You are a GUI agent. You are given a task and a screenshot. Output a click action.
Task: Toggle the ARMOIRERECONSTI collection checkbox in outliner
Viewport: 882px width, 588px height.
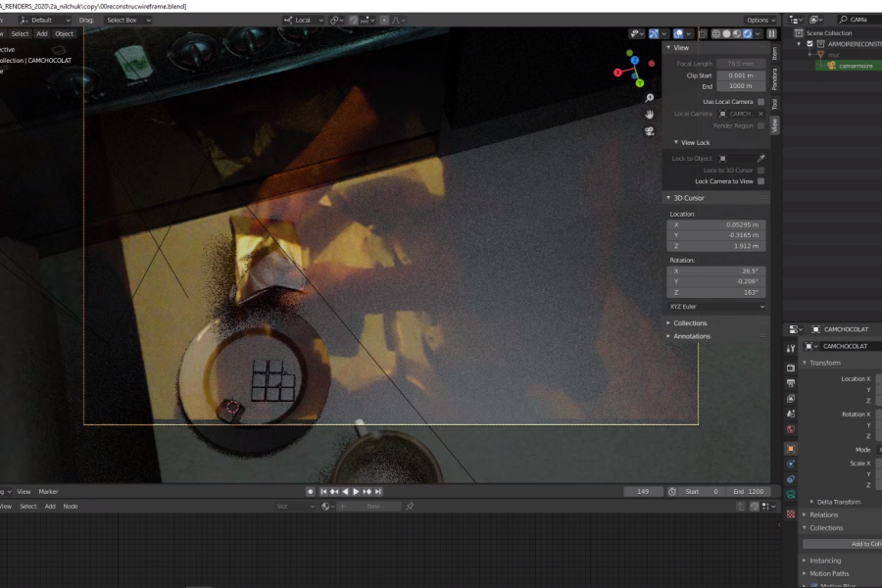pyautogui.click(x=808, y=44)
